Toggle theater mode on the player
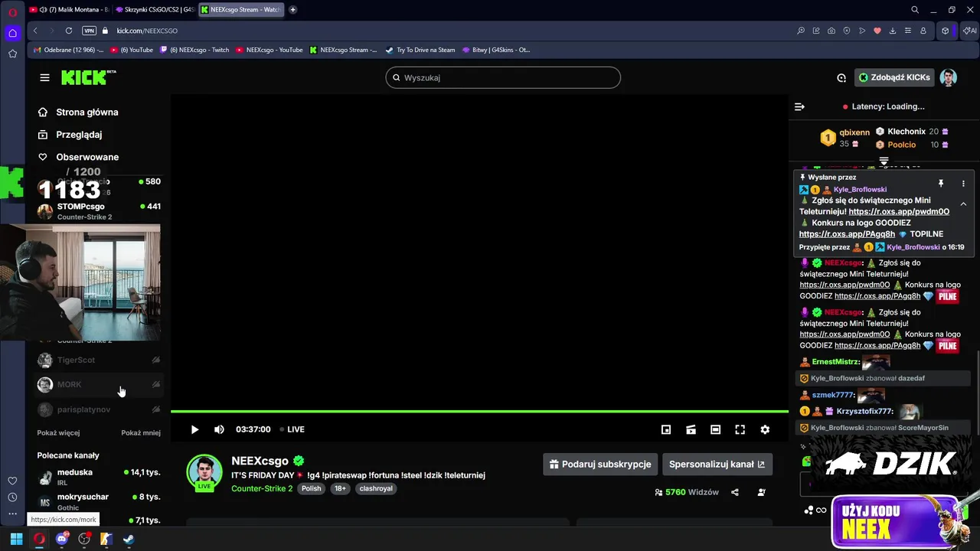 pos(715,430)
